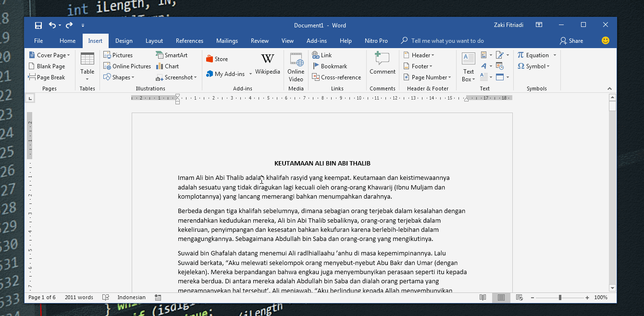
Task: Insert a Bookmark
Action: (330, 66)
